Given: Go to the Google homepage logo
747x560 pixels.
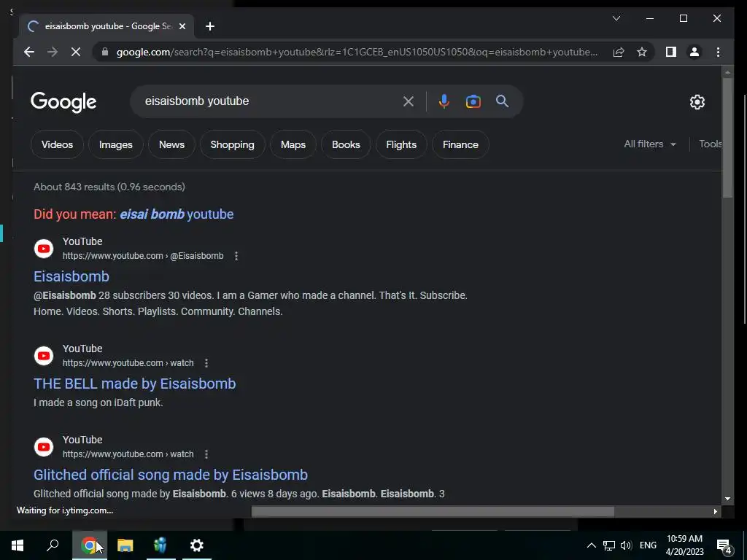Looking at the screenshot, I should tap(63, 102).
